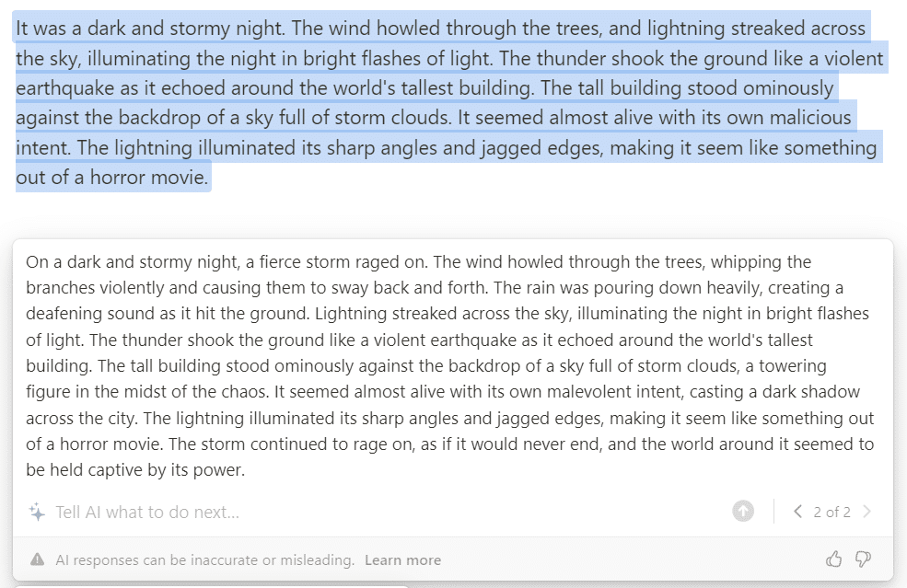Click the AI response's opening line
Screen dimensions: 907x588
[418, 261]
